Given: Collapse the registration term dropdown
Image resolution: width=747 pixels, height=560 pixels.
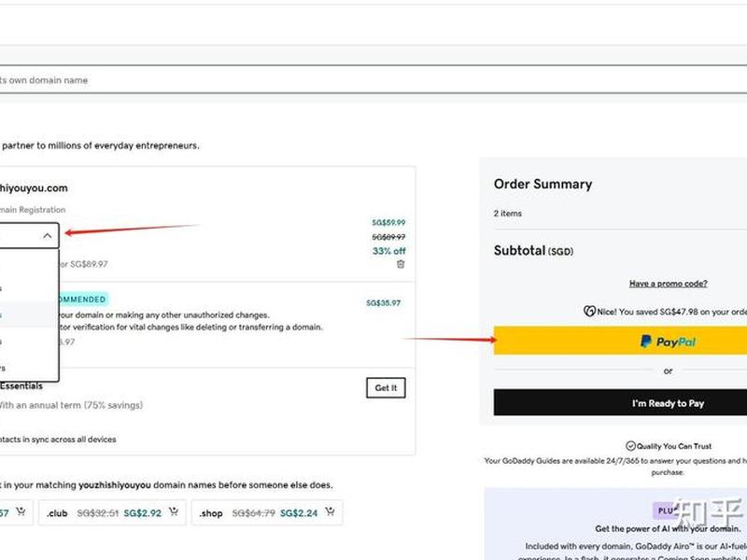Looking at the screenshot, I should coord(48,236).
